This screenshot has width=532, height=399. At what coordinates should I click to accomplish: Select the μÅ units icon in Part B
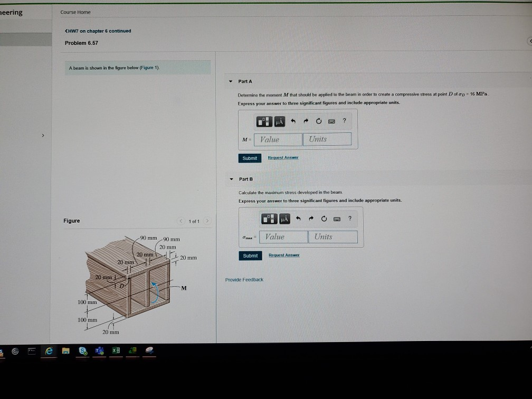(x=284, y=218)
